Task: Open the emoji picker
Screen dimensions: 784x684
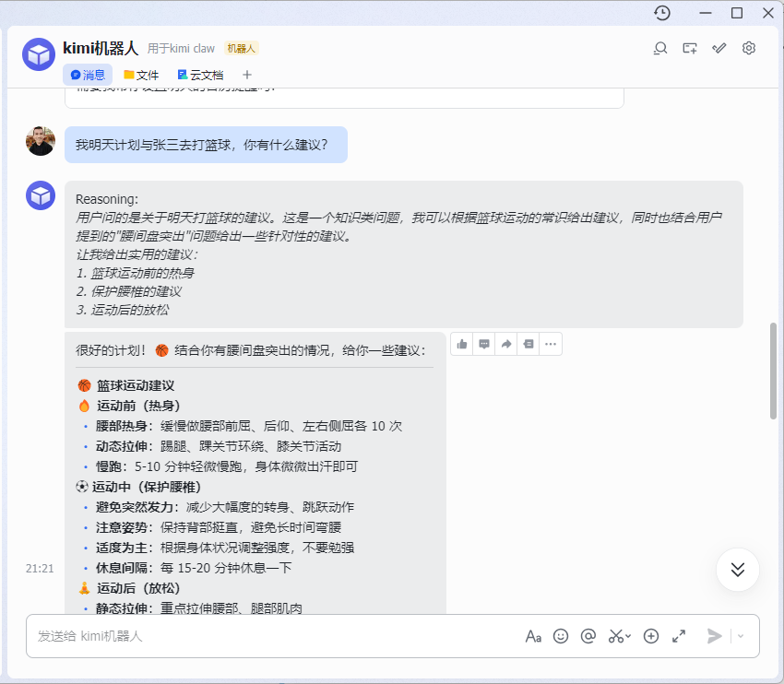Action: (x=561, y=636)
